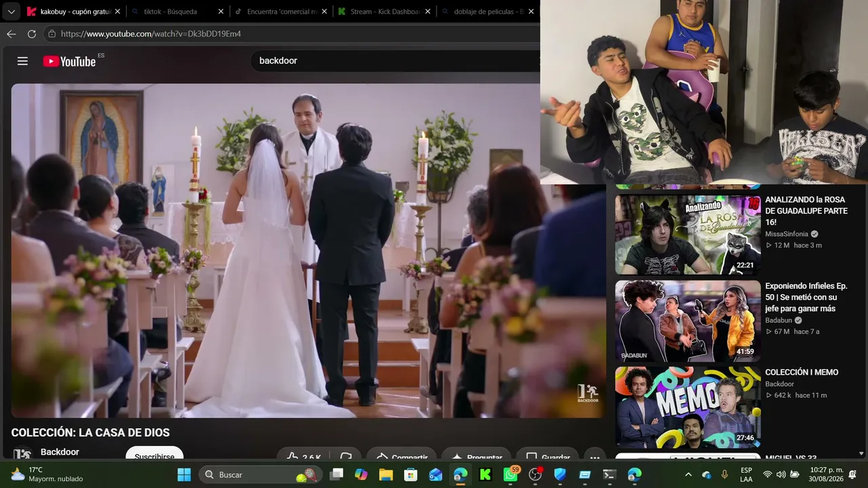Close the Stream - Kick Dashboard tab
This screenshot has width=868, height=488.
tap(428, 12)
